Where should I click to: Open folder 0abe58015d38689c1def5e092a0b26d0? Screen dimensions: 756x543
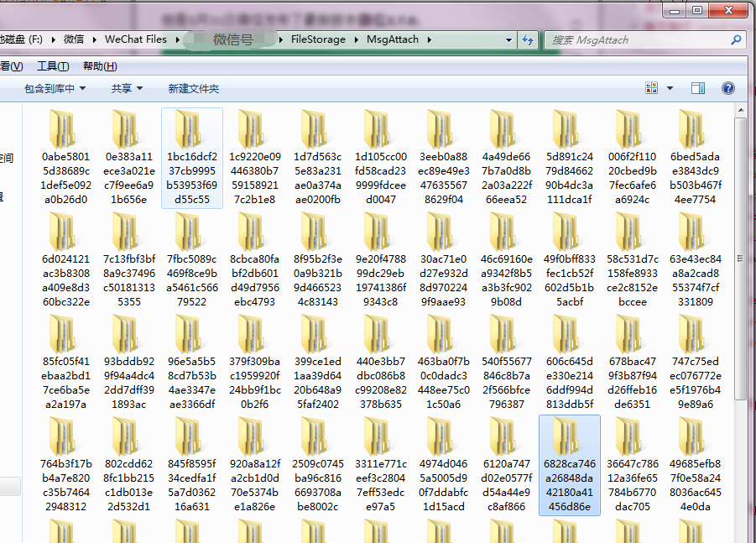pyautogui.click(x=65, y=158)
